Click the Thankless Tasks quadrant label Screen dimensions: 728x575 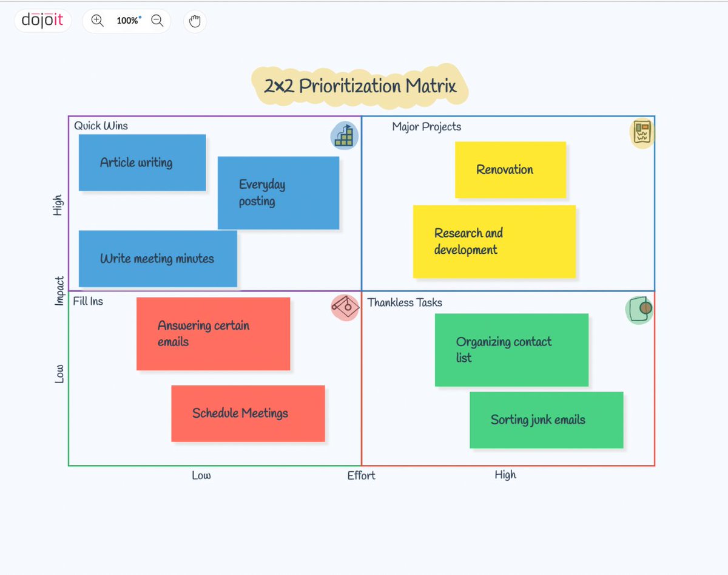pyautogui.click(x=405, y=302)
